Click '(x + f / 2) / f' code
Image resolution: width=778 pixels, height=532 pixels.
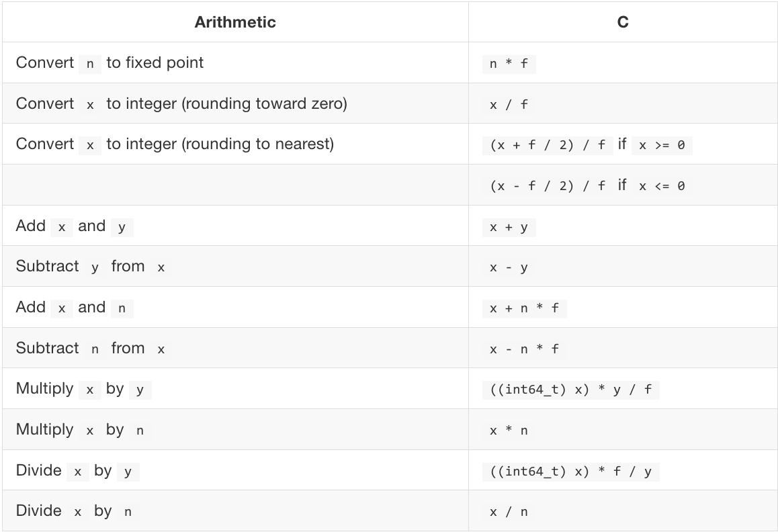point(548,146)
